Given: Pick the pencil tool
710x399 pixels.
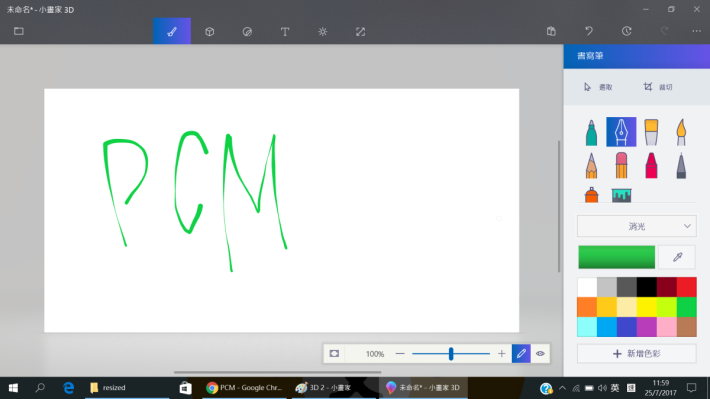Looking at the screenshot, I should click(591, 165).
